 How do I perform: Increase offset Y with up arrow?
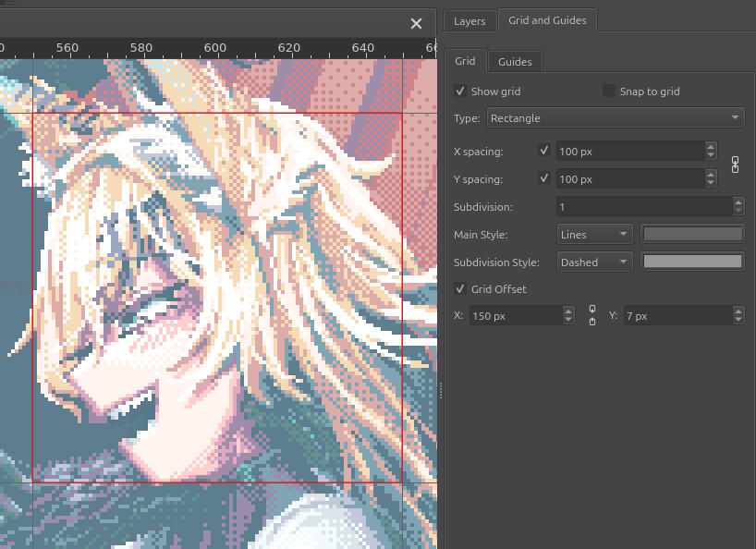(738, 311)
